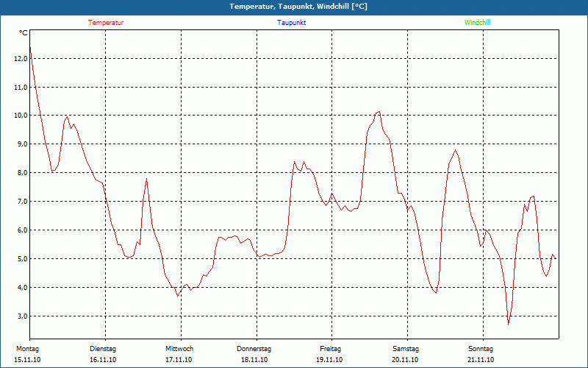
Task: Click the 6,0 y-axis value
Action: (22, 230)
